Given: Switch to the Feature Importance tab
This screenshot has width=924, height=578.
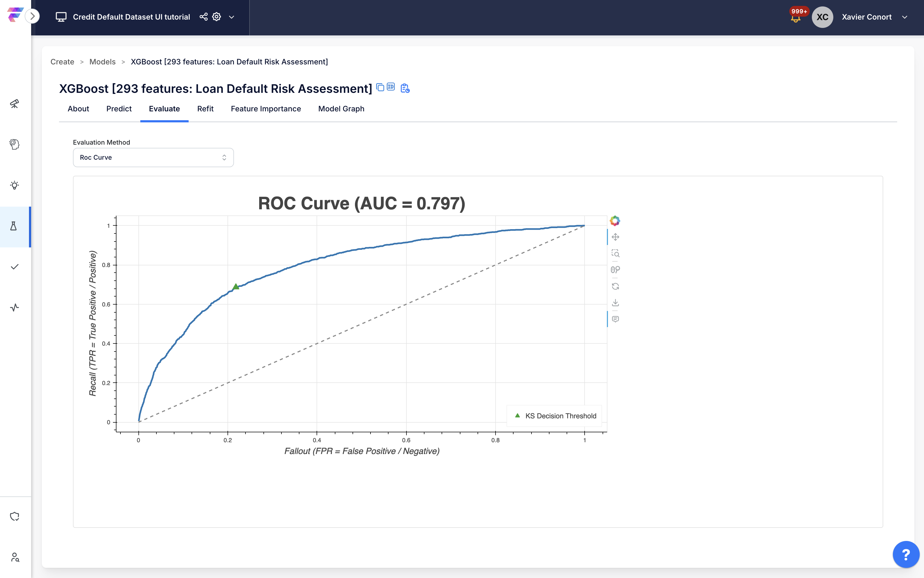Looking at the screenshot, I should coord(266,109).
